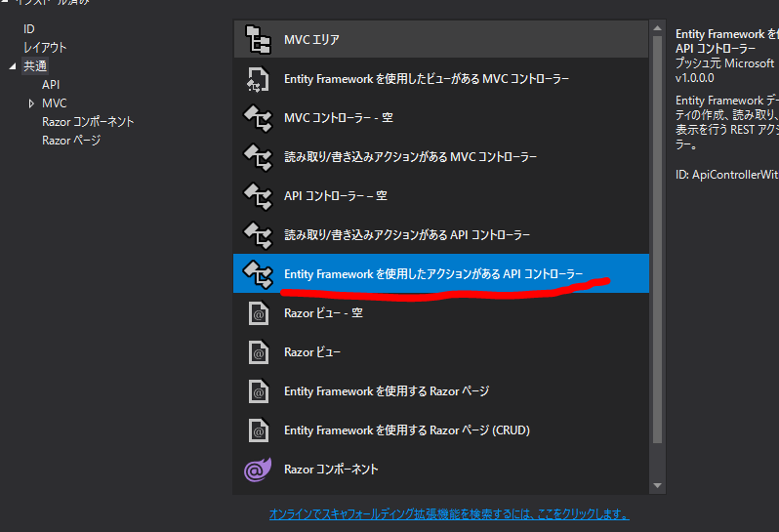The width and height of the screenshot is (779, 532).
Task: Click the page icon beside Razor ビュー - 空
Action: [x=259, y=313]
